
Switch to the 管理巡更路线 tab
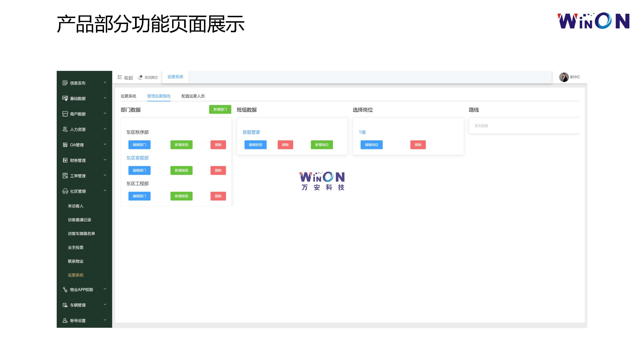point(159,96)
